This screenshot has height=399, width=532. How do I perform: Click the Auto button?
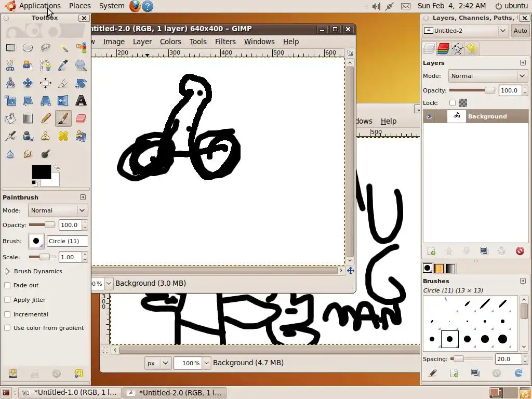pos(520,31)
